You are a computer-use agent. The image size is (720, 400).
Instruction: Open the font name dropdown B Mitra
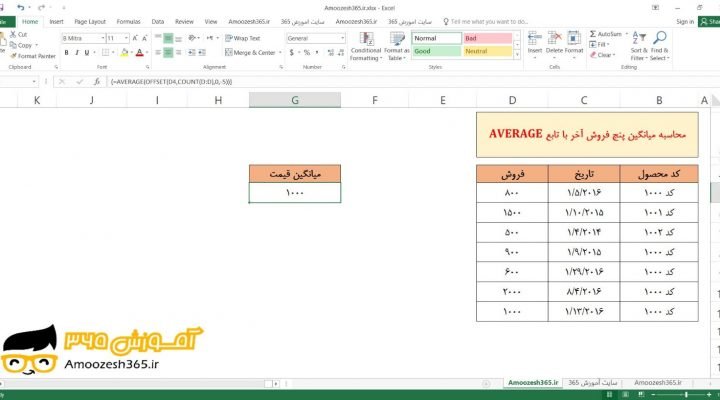click(x=103, y=38)
